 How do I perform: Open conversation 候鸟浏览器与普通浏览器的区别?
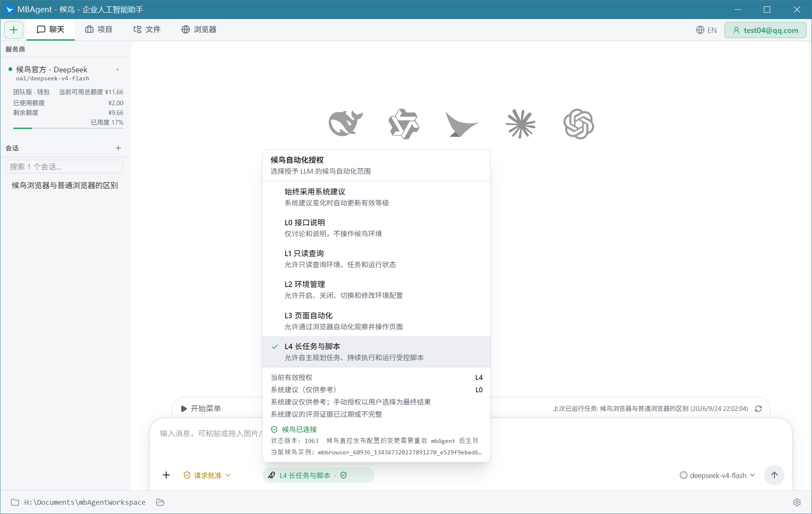click(x=65, y=185)
